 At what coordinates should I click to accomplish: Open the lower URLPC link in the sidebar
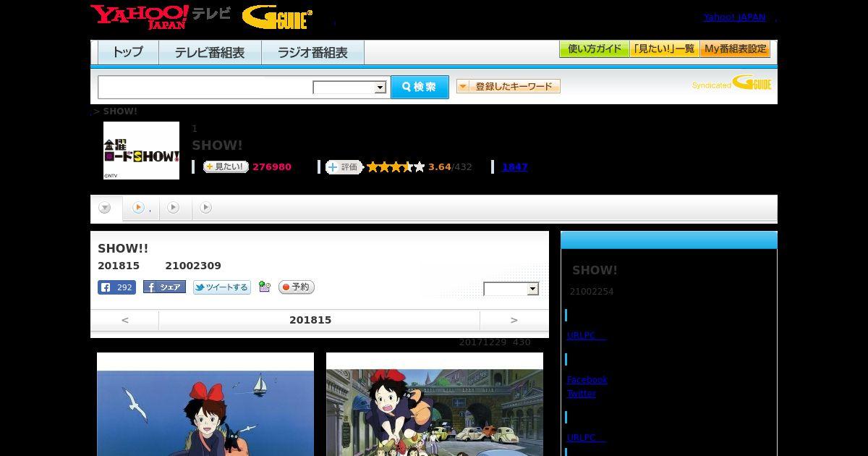point(587,438)
